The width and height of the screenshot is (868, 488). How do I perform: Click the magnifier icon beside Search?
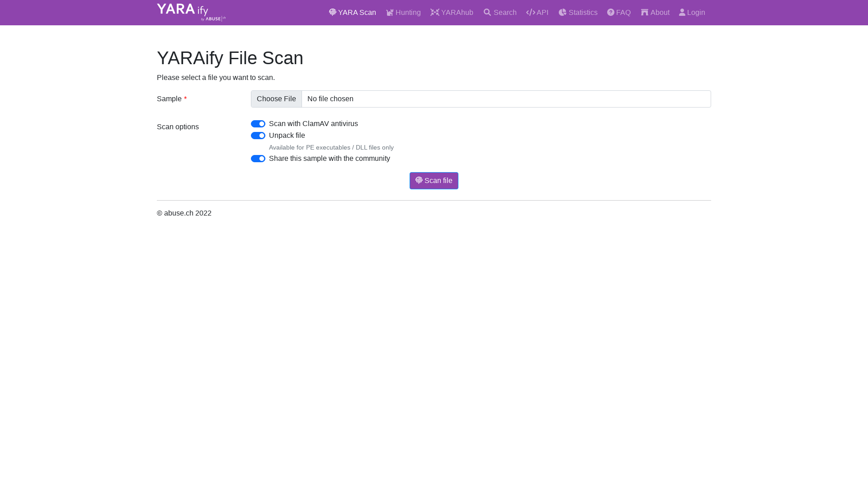(487, 12)
